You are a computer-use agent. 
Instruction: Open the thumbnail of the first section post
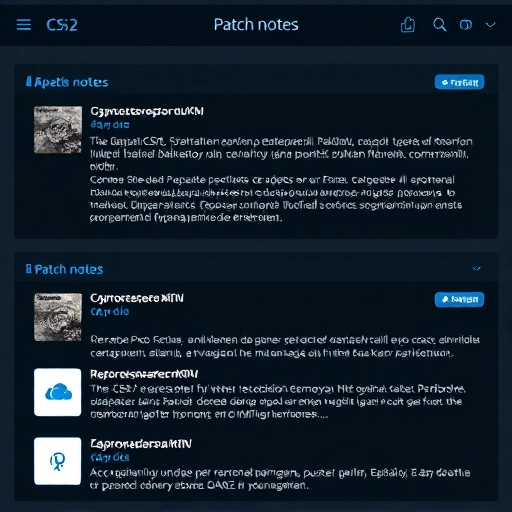click(x=58, y=130)
